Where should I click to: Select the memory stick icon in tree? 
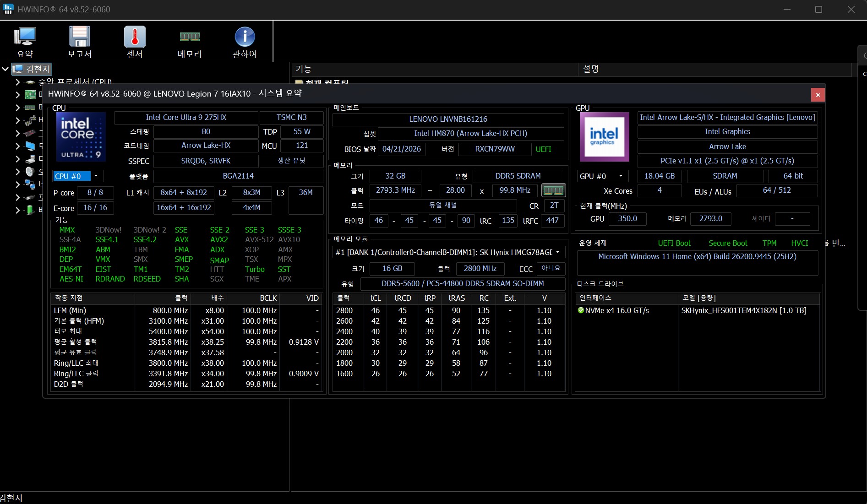pyautogui.click(x=30, y=108)
